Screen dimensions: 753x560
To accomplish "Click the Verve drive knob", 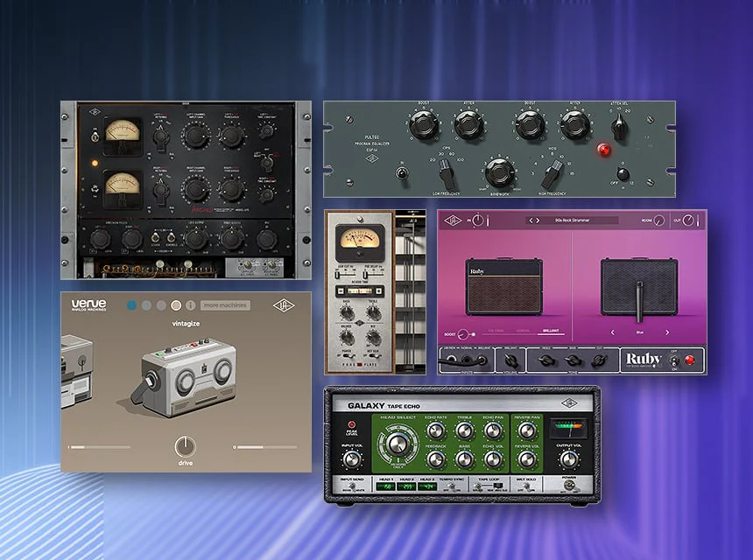I will coord(185,445).
